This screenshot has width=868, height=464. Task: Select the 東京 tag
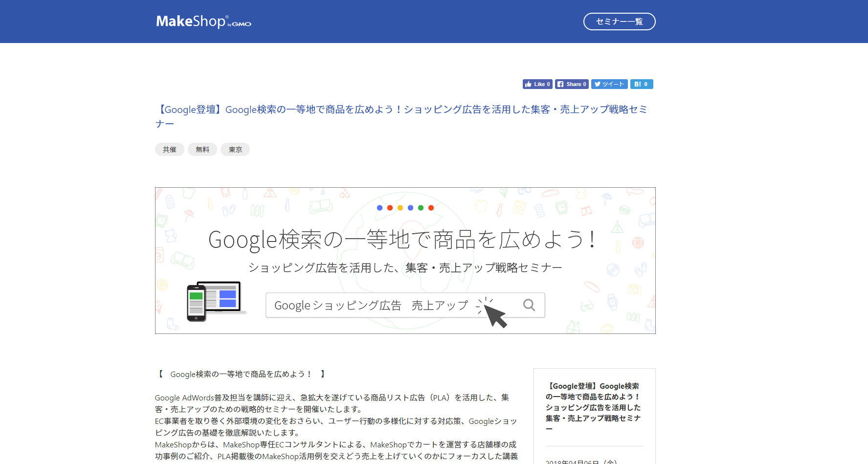pos(235,150)
